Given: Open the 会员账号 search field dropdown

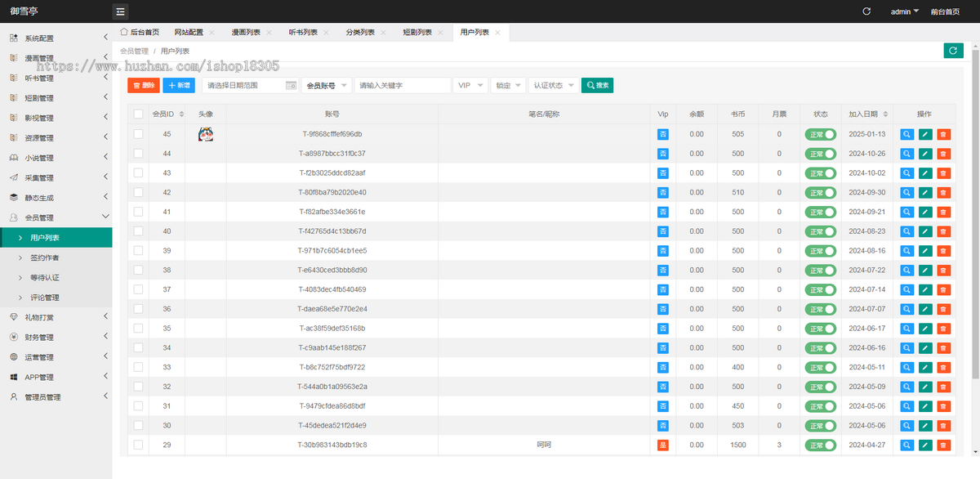Looking at the screenshot, I should (x=327, y=85).
